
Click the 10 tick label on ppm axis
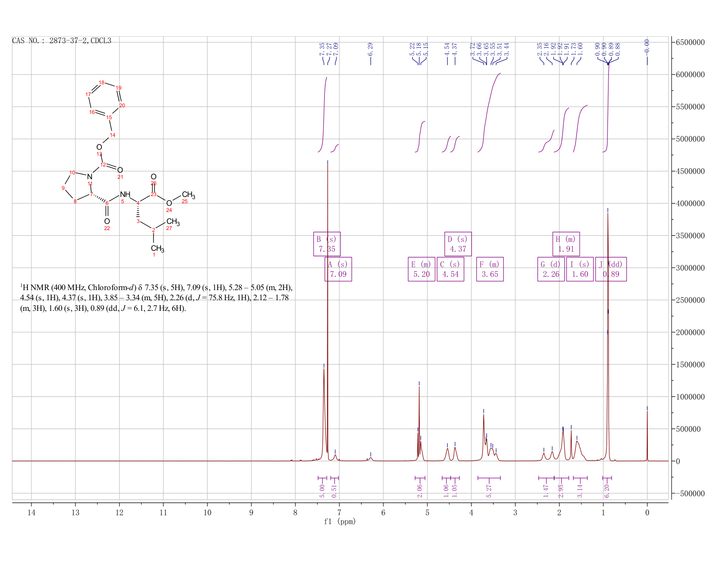click(207, 512)
